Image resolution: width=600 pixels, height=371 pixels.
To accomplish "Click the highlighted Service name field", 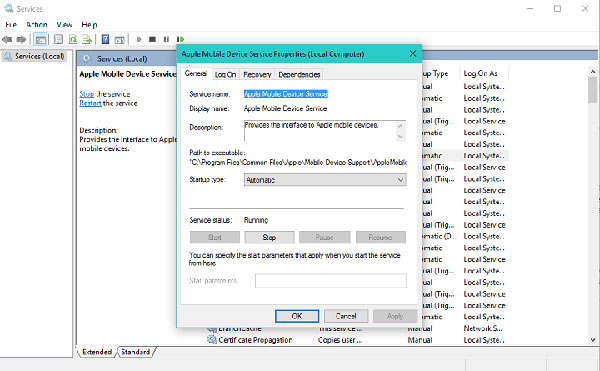I will click(286, 94).
